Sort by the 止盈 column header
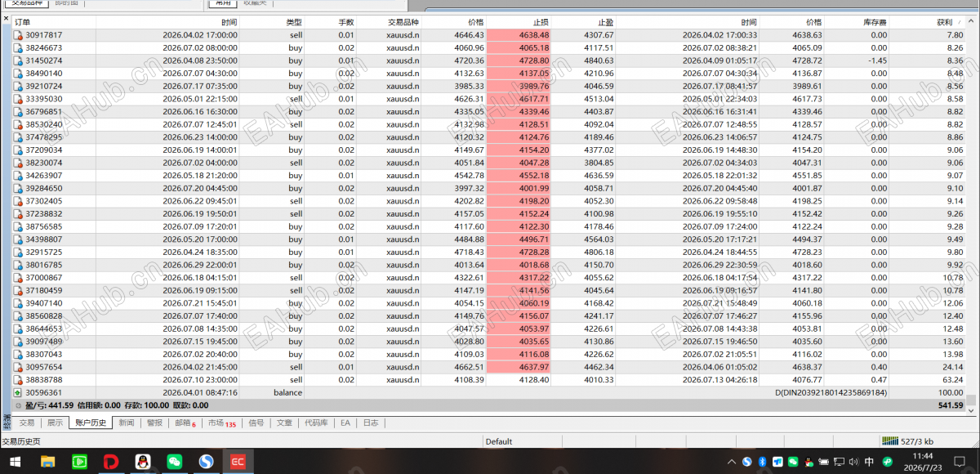The width and height of the screenshot is (980, 474). (x=584, y=22)
